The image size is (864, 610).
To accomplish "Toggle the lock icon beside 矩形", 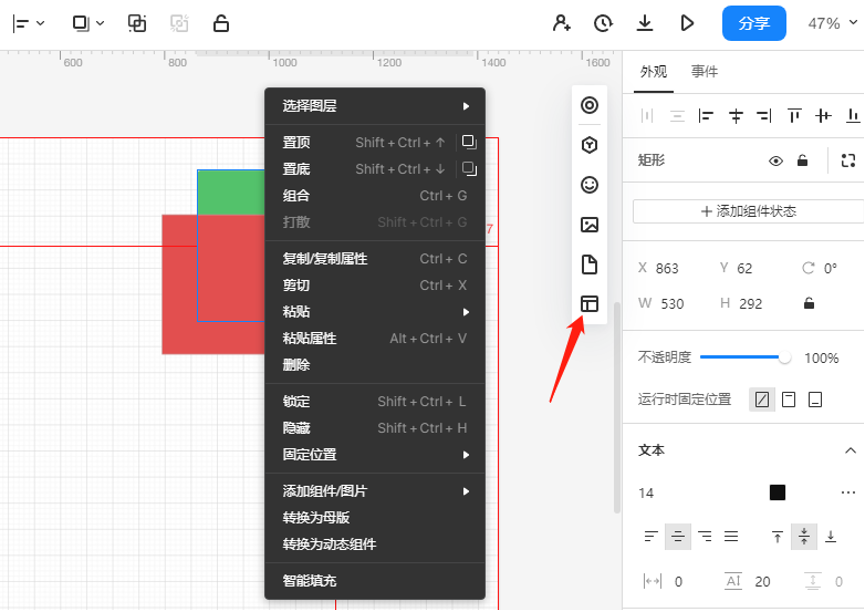I will tap(802, 160).
